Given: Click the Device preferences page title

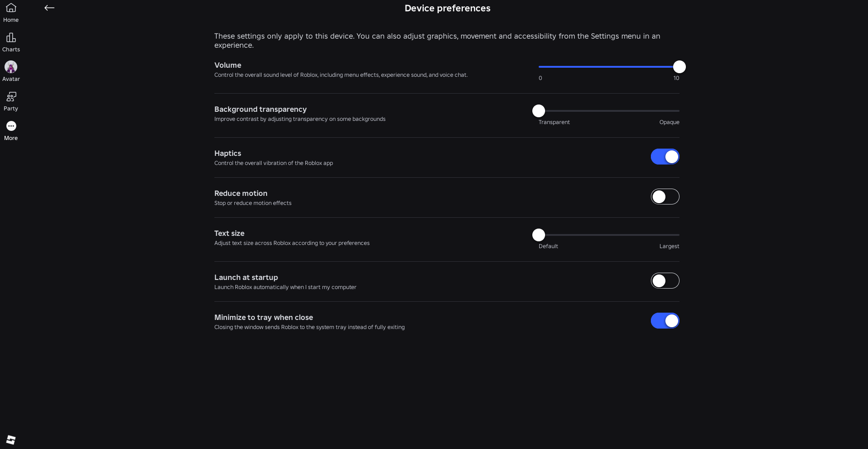Looking at the screenshot, I should pos(447,8).
